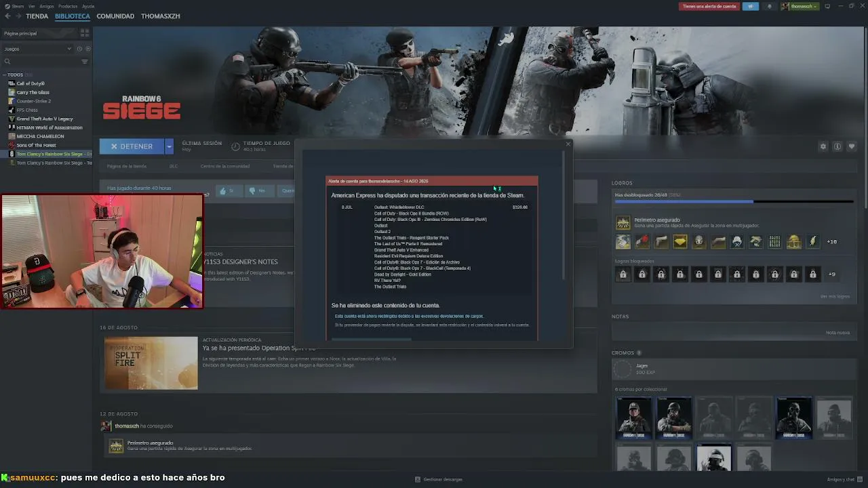Screen dimensions: 868x488
Task: Open the Productos menu
Action: click(x=68, y=6)
